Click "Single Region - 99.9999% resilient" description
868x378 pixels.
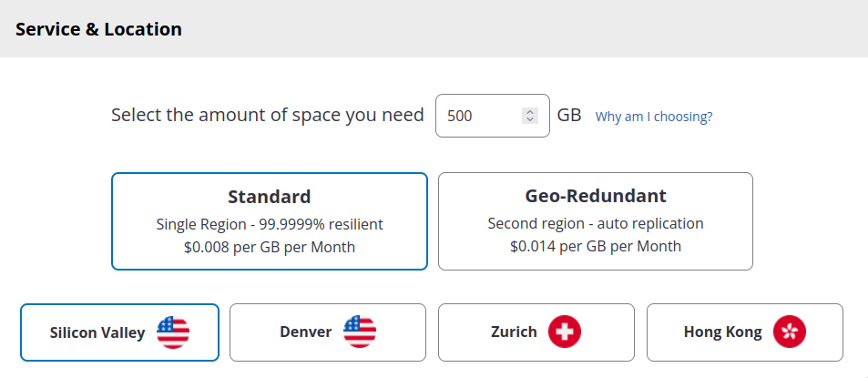coord(269,224)
